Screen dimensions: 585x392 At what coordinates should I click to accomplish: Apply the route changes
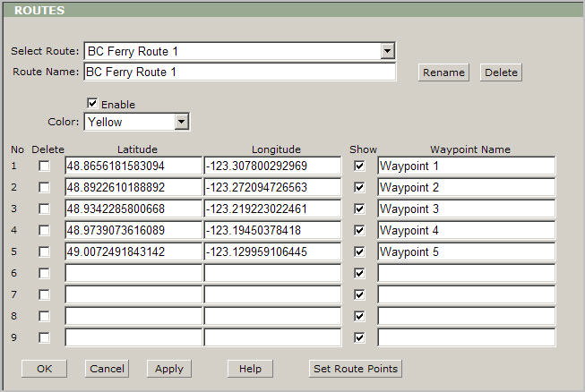point(169,369)
